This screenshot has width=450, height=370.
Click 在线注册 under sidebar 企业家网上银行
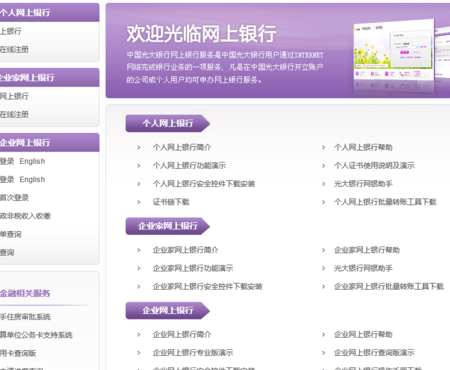[x=14, y=115]
